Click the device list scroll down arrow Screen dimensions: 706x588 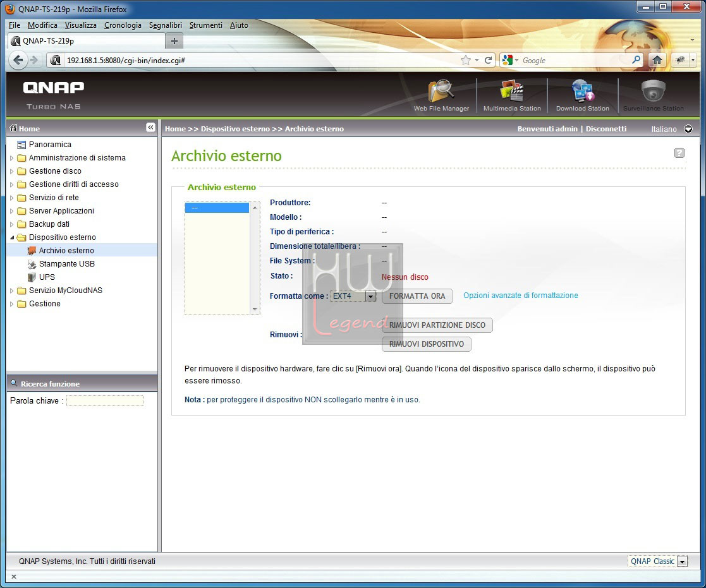(255, 309)
